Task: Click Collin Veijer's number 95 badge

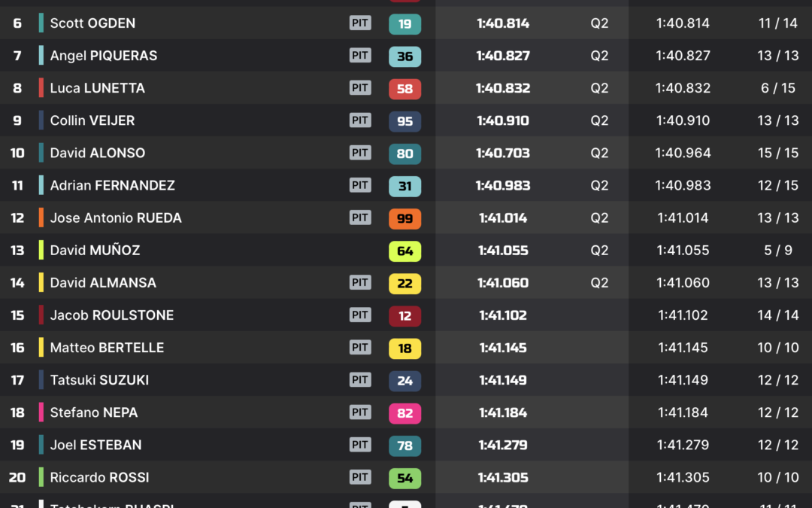Action: [x=404, y=121]
